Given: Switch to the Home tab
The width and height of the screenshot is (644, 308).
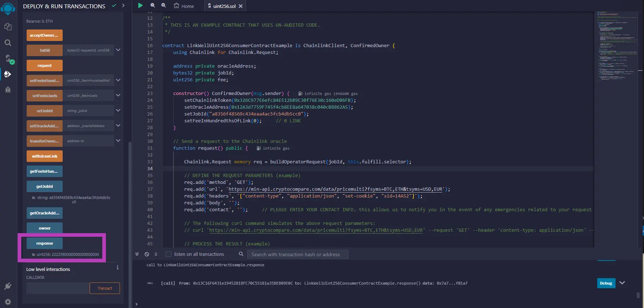Looking at the screenshot, I should point(184,6).
